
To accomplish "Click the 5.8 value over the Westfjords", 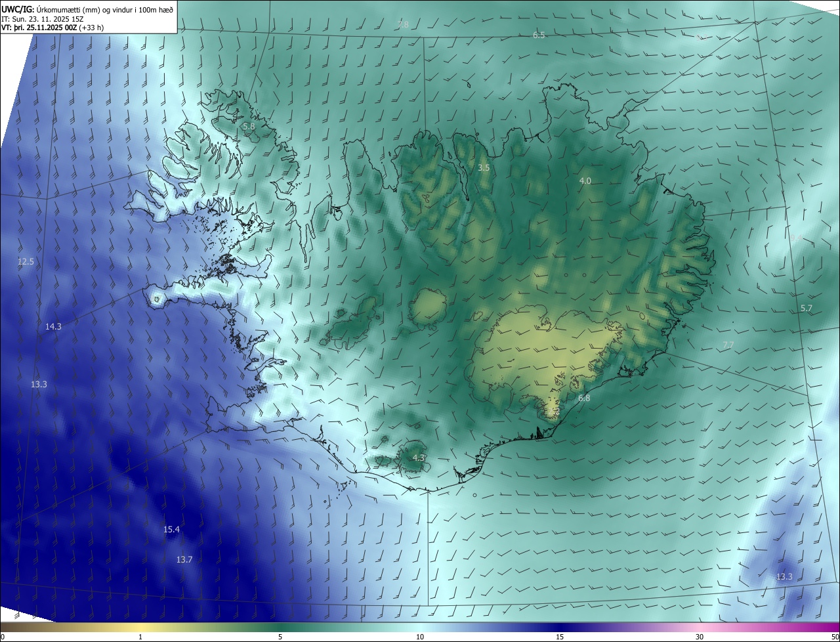I will 249,126.
